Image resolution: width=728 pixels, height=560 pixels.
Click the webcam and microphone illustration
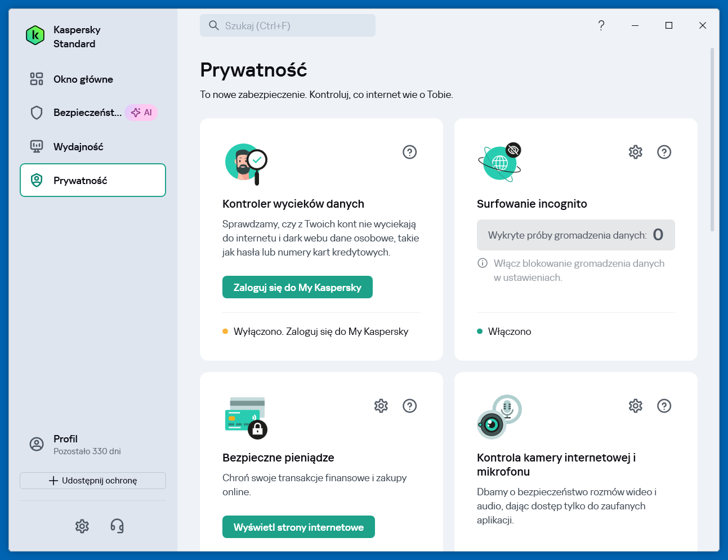pos(499,417)
